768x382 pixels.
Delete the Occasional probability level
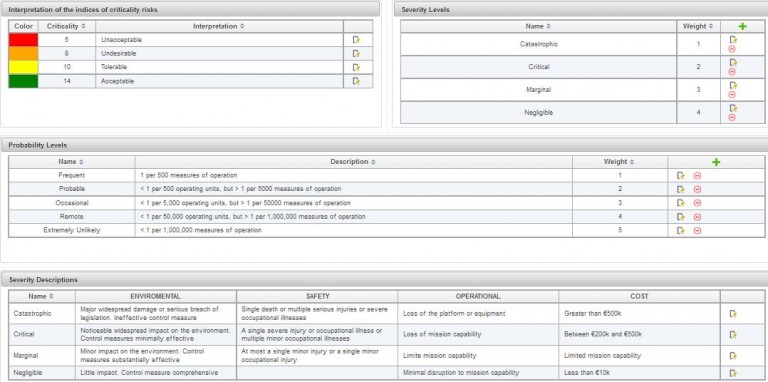[x=697, y=203]
